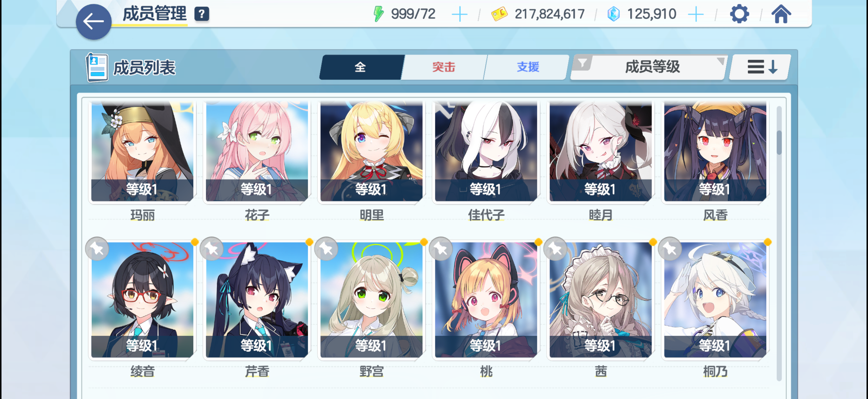
Task: Toggle pin on 绫音's card
Action: tap(97, 249)
